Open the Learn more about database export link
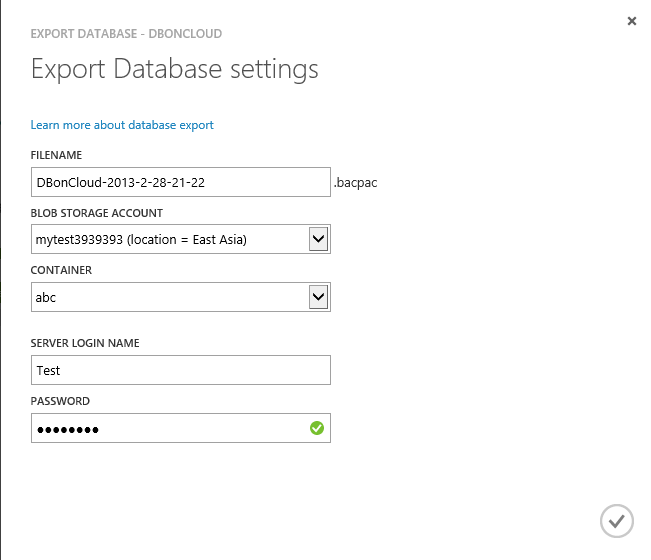This screenshot has width=651, height=560. (x=122, y=125)
